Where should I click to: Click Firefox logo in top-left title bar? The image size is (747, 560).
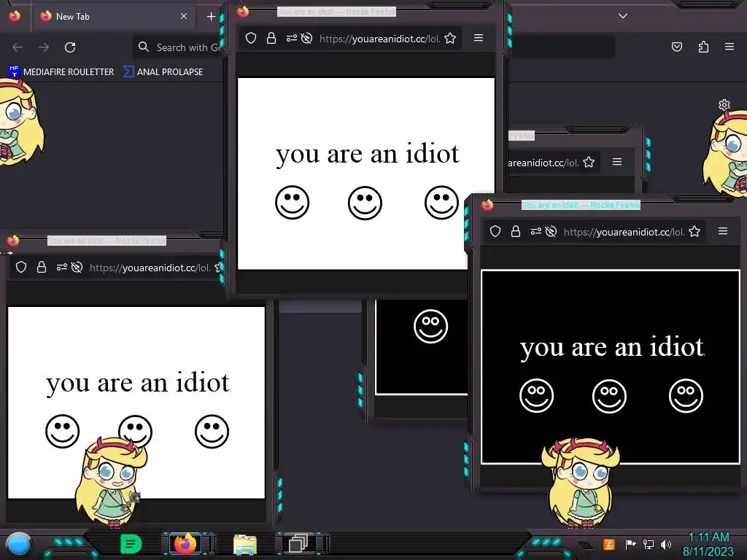[15, 16]
